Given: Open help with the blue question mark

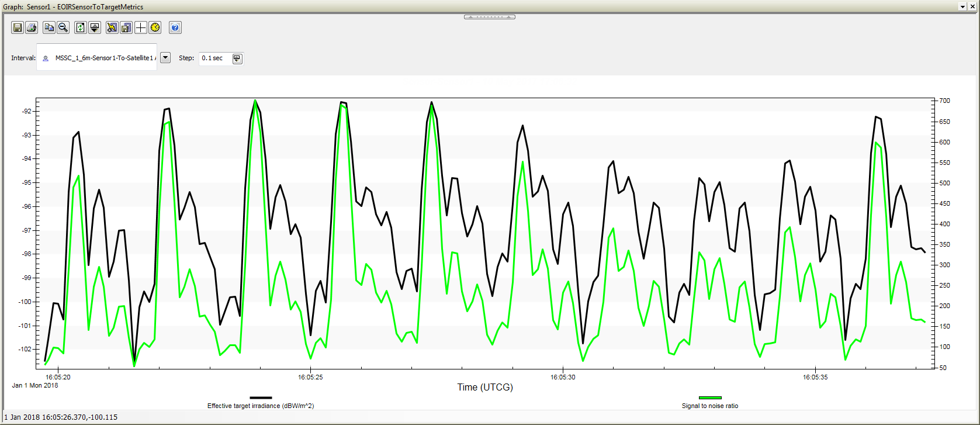Looking at the screenshot, I should click(x=175, y=27).
